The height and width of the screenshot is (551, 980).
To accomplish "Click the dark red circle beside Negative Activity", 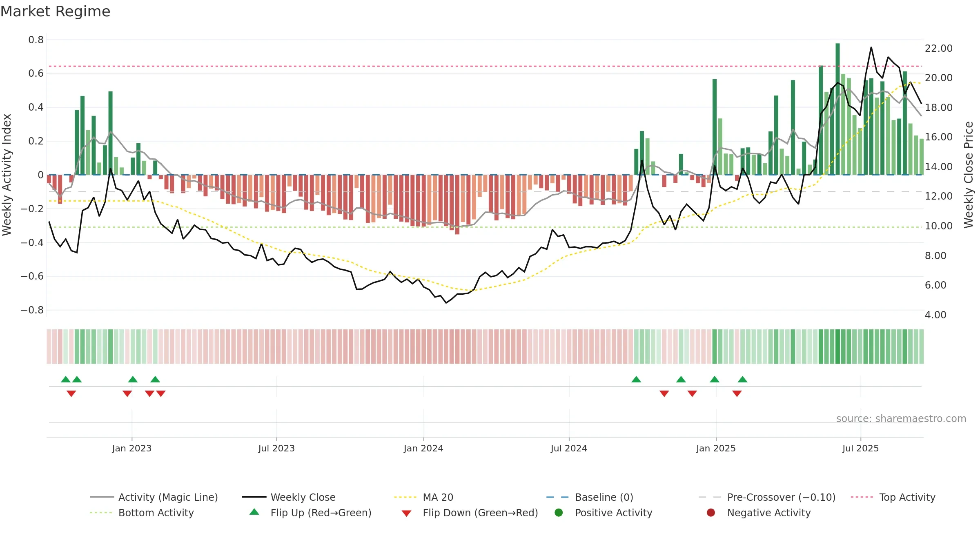I will [x=711, y=513].
